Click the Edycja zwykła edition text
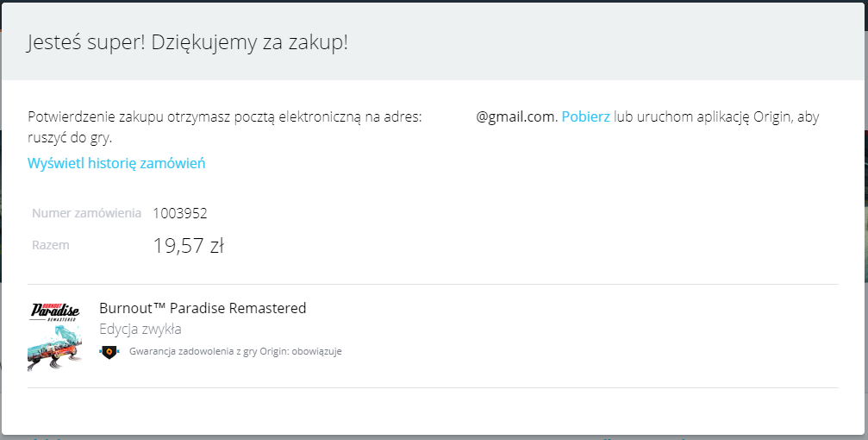Viewport: 868px width, 440px height. 141,330
